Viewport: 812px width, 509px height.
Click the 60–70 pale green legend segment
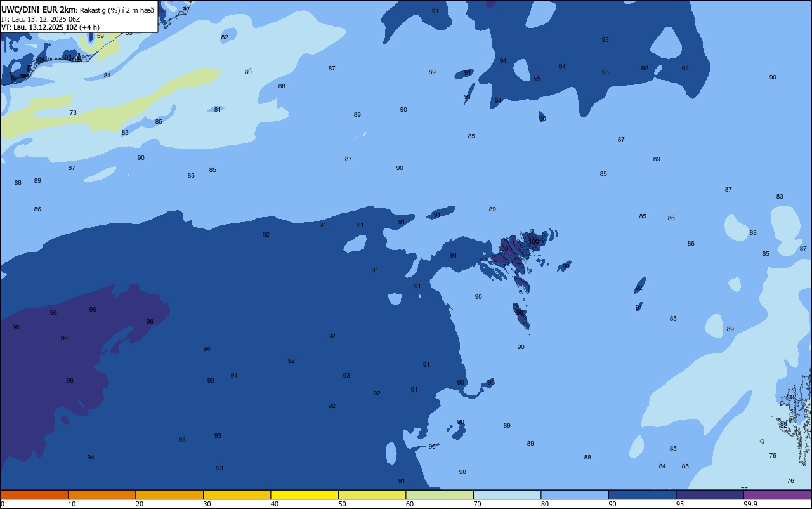[440, 494]
